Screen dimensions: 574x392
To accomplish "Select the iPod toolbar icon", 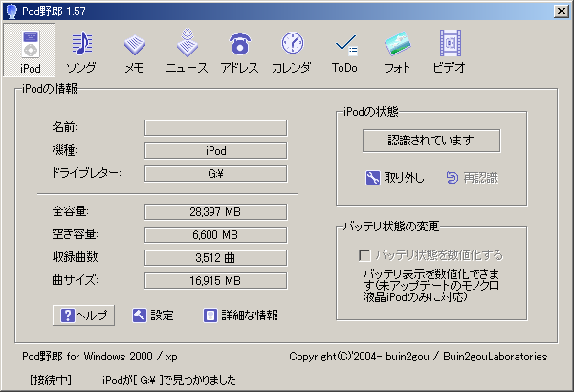I will (31, 52).
